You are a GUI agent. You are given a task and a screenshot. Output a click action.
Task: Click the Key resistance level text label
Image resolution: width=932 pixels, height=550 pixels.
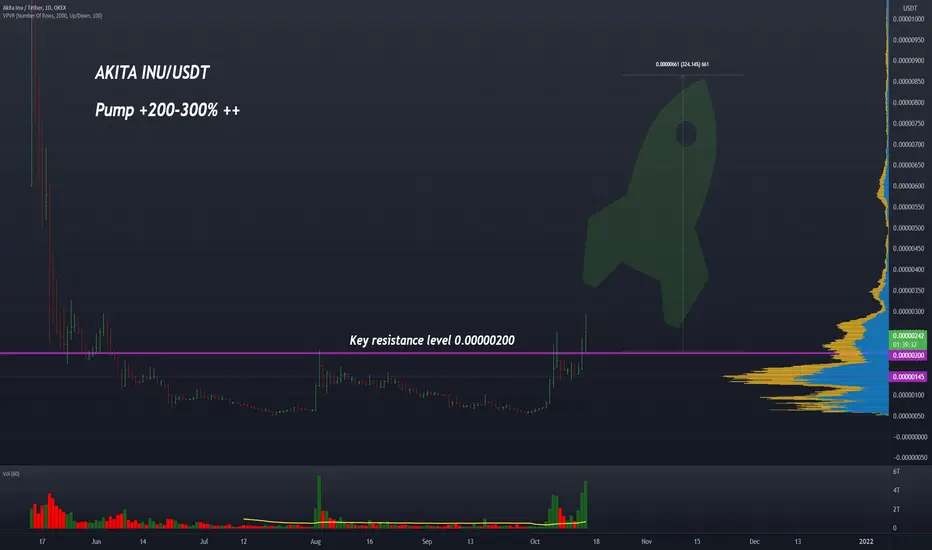point(432,340)
